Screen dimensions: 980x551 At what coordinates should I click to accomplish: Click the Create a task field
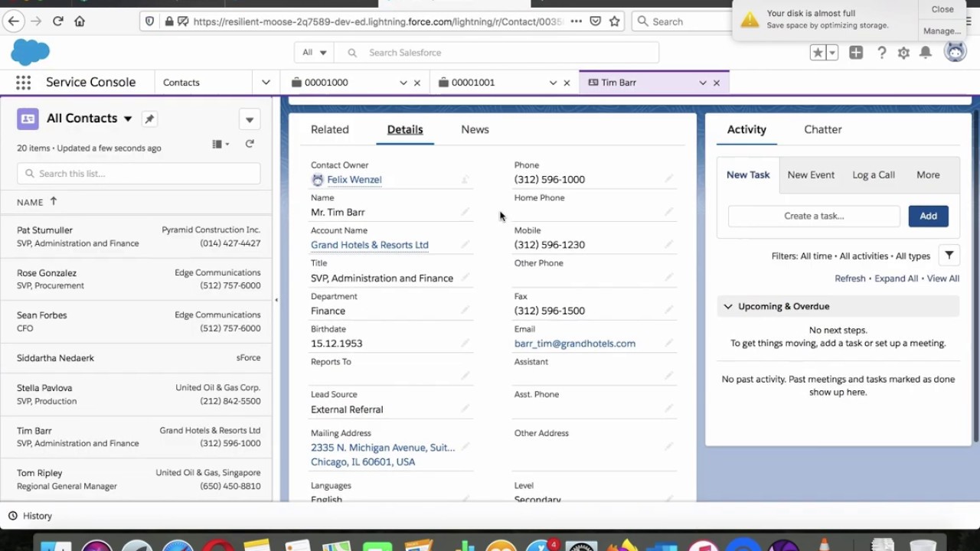click(x=814, y=216)
